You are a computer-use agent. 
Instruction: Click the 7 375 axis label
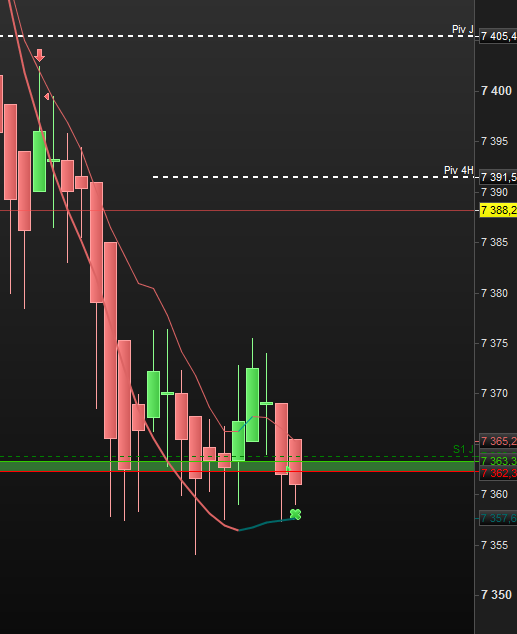(x=494, y=343)
